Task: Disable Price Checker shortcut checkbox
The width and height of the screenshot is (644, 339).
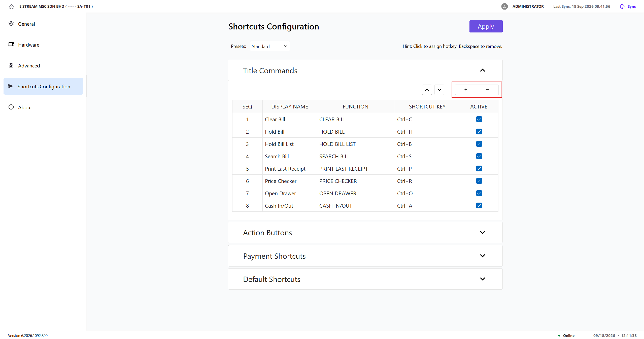Action: pyautogui.click(x=479, y=181)
